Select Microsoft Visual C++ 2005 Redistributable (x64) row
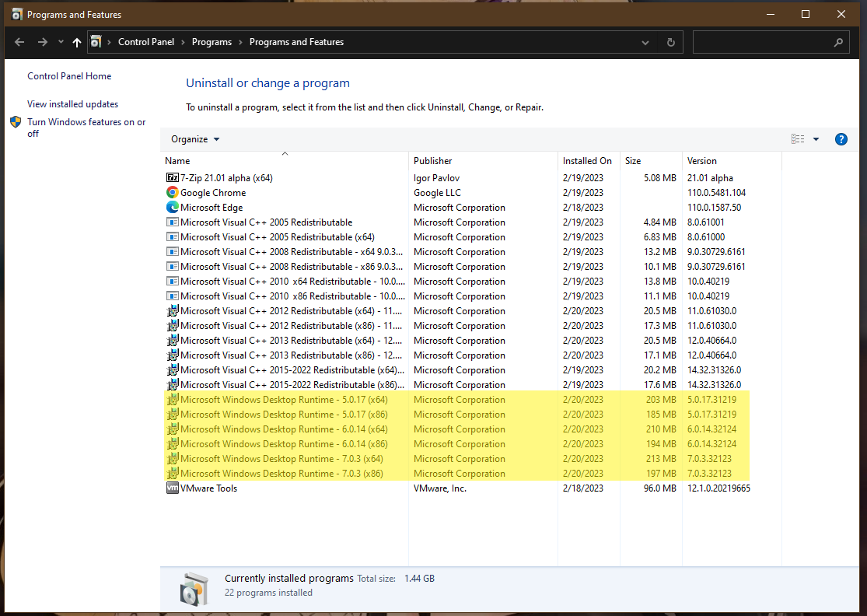This screenshot has height=616, width=867. [278, 237]
